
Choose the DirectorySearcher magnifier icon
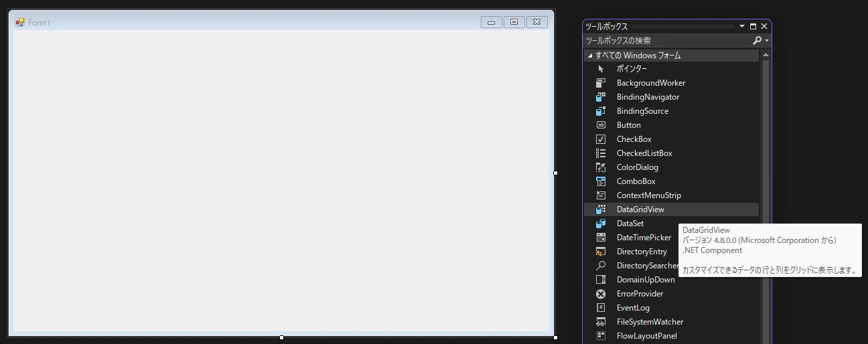601,266
